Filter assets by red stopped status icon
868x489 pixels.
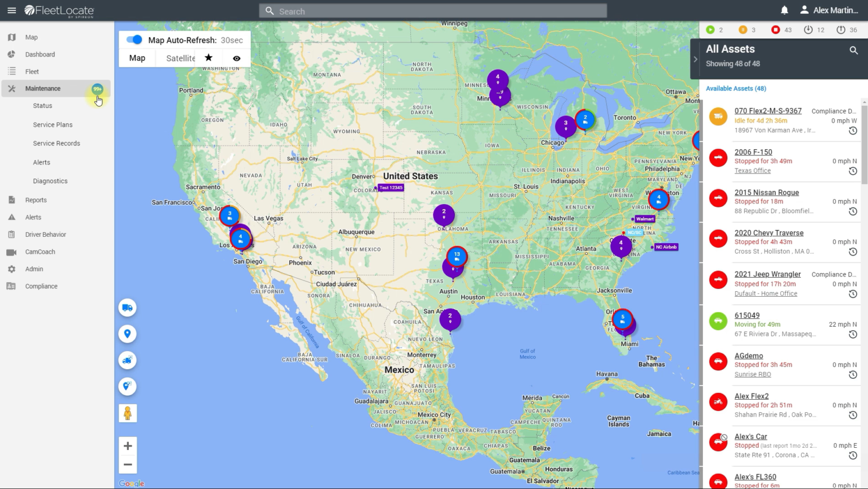(x=775, y=30)
